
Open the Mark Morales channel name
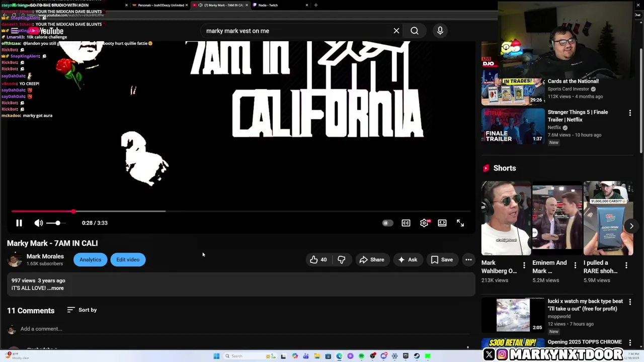(x=45, y=256)
